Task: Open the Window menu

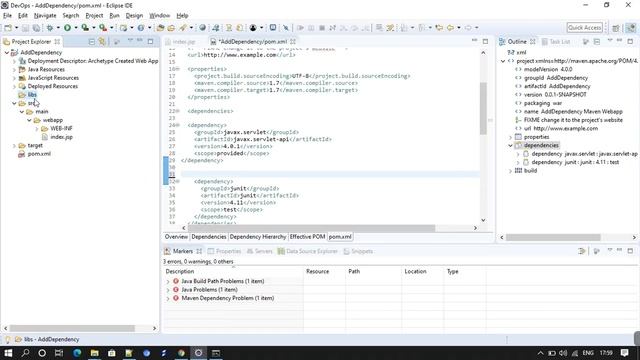Action: 159,16
